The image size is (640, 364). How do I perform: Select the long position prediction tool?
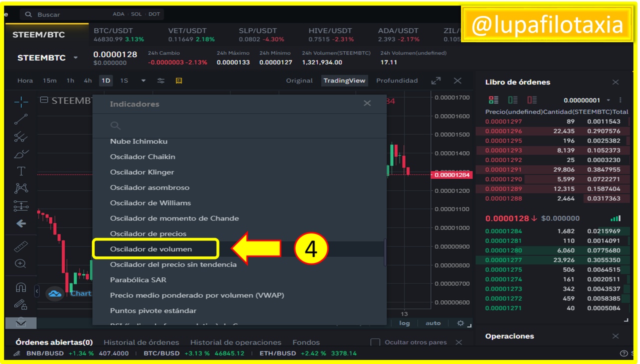coord(21,205)
